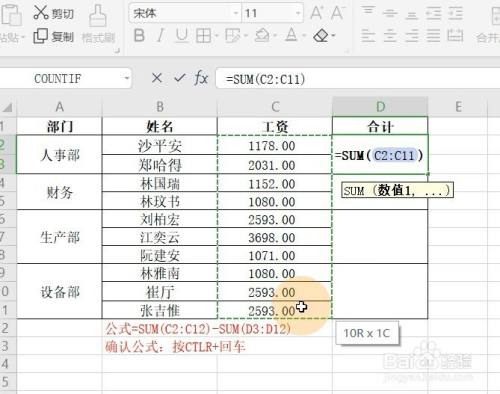
Task: Click the font color A icon
Action: 291,35
